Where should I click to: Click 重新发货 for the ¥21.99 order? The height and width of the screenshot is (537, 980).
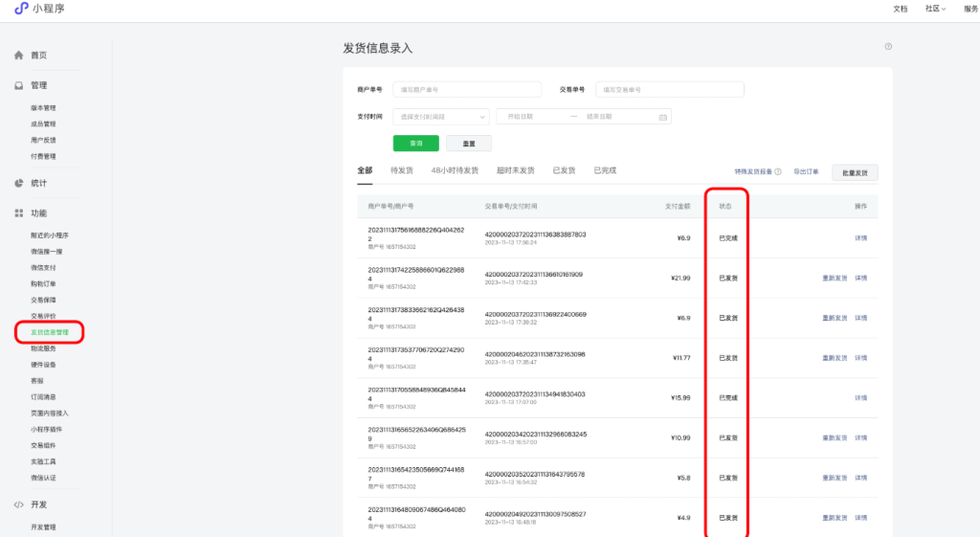[x=835, y=278]
